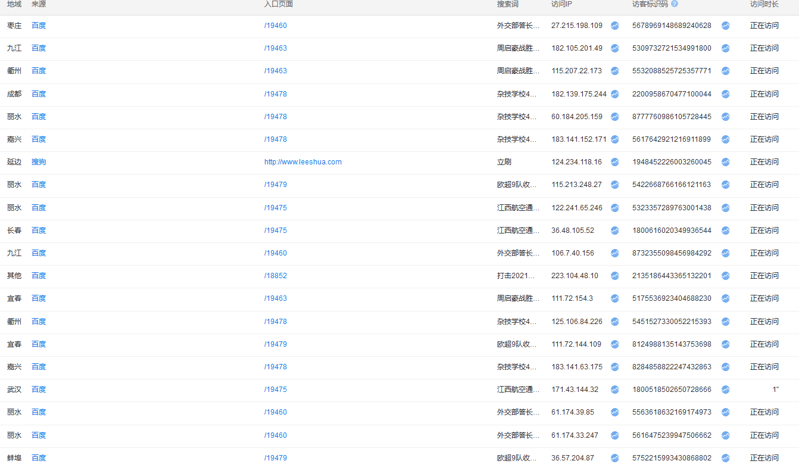Image resolution: width=799 pixels, height=467 pixels.
Task: Click the icon next to IP 36.48.105.52
Action: [615, 230]
